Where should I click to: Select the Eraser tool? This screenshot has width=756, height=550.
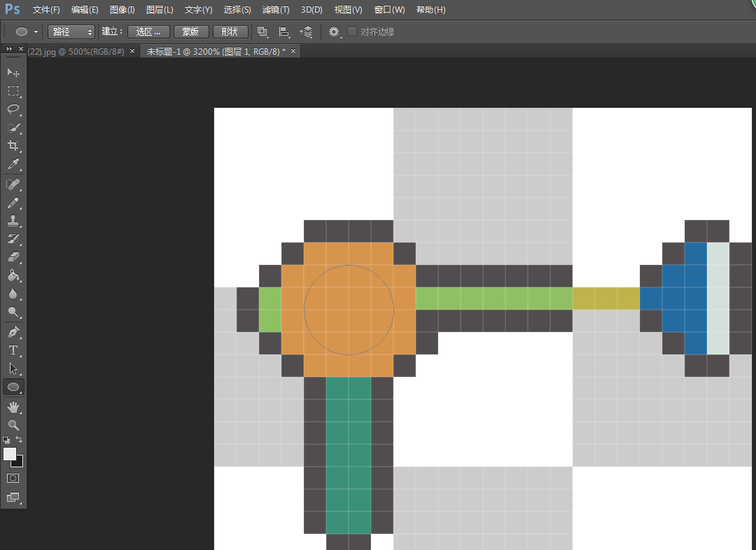pyautogui.click(x=13, y=257)
